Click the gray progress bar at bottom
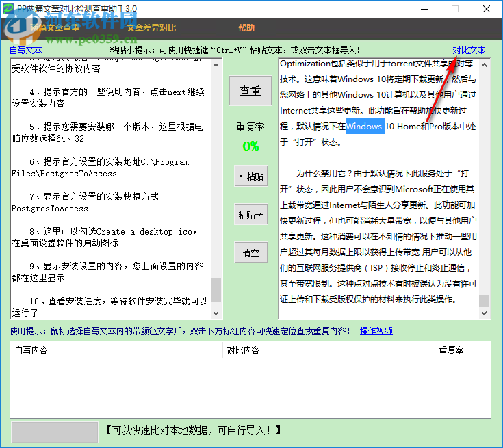Image resolution: width=503 pixels, height=448 pixels. coord(55,432)
